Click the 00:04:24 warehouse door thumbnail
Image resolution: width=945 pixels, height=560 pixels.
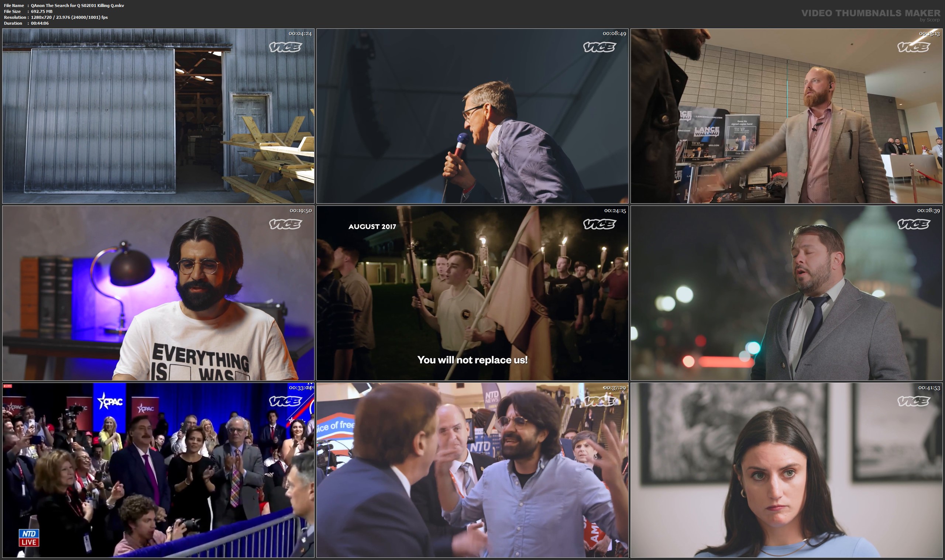[x=158, y=116]
